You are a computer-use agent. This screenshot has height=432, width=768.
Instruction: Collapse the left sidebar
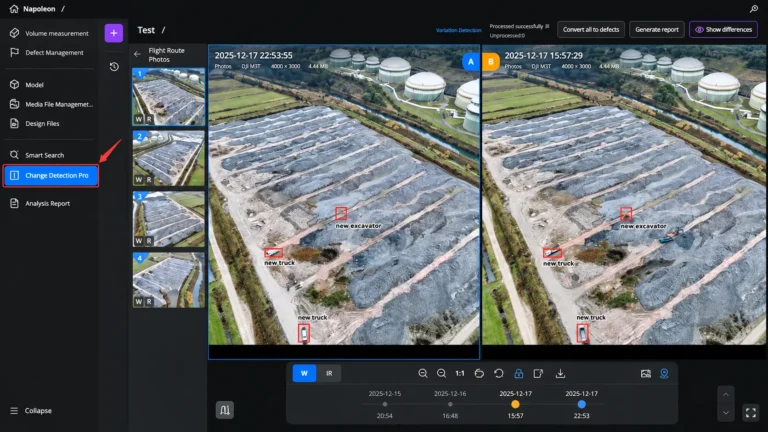coord(31,410)
